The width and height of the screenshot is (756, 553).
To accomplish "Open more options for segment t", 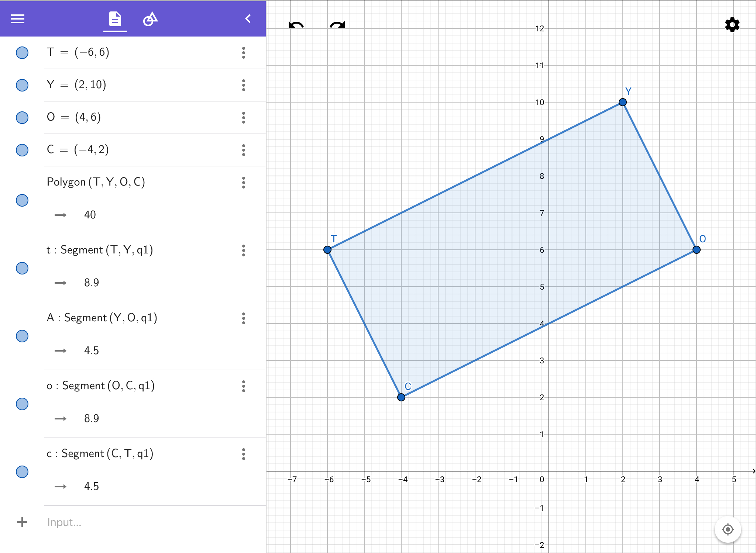I will point(244,250).
